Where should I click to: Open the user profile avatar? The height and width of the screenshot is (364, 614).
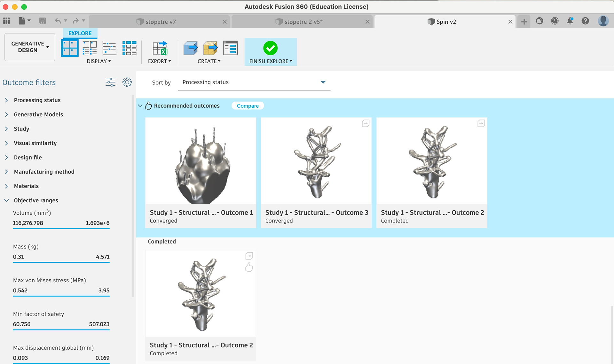[603, 21]
